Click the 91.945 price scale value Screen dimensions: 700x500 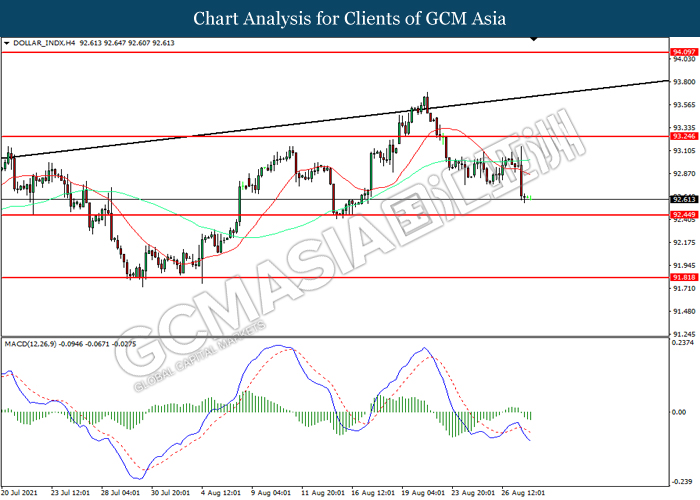coord(684,266)
